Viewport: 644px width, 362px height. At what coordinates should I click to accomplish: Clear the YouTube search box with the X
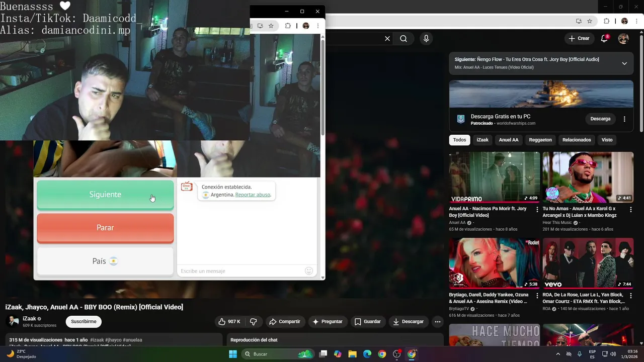(x=387, y=38)
